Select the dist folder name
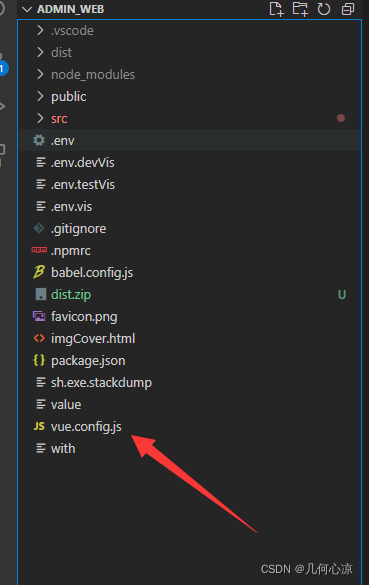 tap(61, 53)
